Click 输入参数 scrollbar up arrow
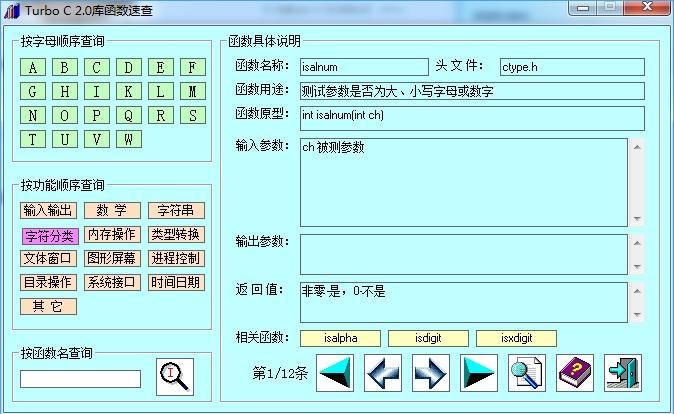This screenshot has width=674, height=414. [637, 147]
